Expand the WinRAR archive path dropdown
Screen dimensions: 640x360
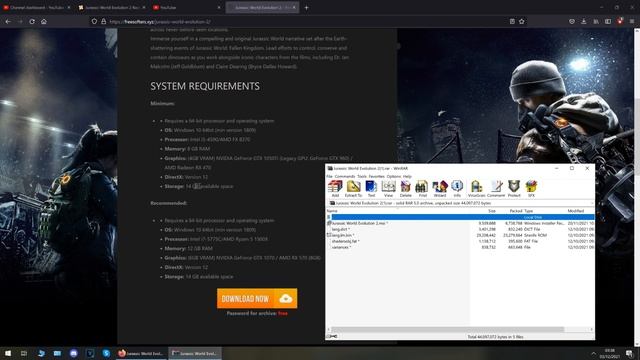[591, 203]
